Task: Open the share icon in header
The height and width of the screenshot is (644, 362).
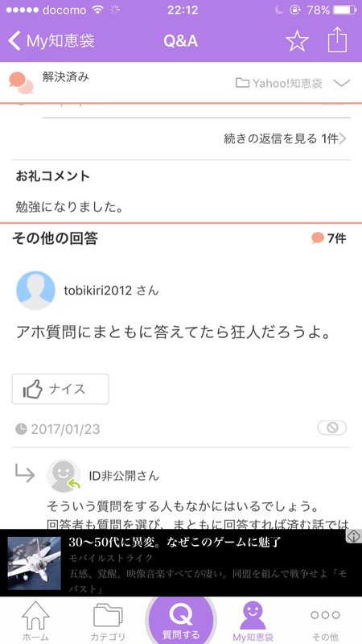Action: point(337,39)
